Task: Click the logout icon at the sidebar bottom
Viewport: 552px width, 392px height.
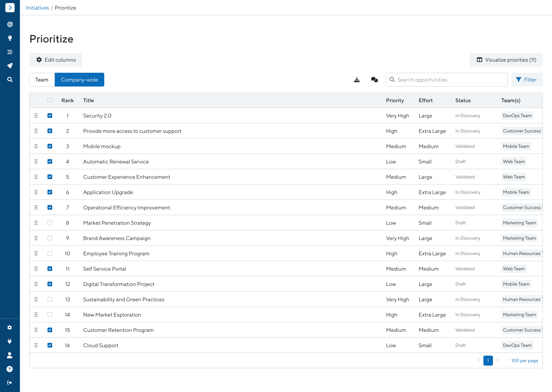Action: tap(10, 383)
